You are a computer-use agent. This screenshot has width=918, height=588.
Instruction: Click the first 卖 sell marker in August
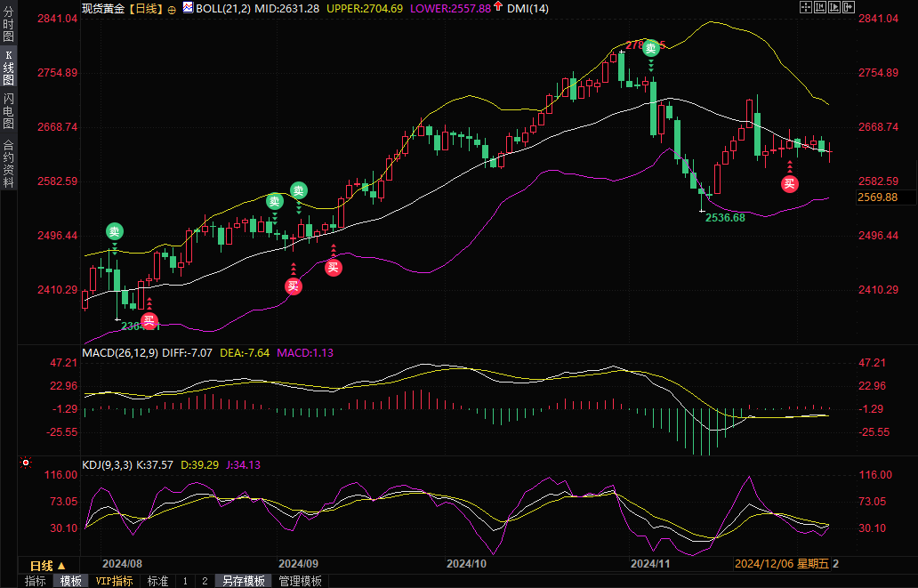115,231
